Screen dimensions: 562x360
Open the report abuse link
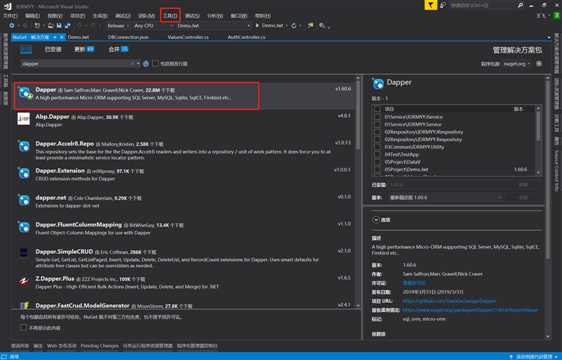(470, 310)
